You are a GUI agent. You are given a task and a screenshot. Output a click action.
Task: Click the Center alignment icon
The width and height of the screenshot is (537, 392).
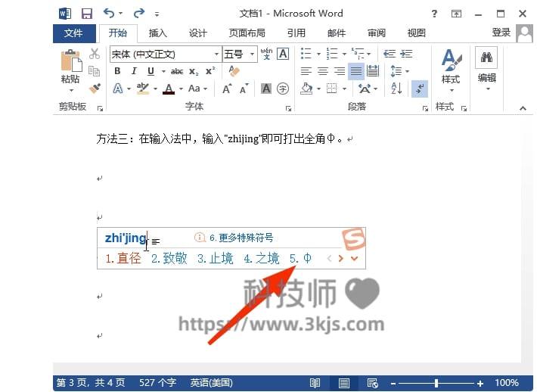click(x=323, y=71)
